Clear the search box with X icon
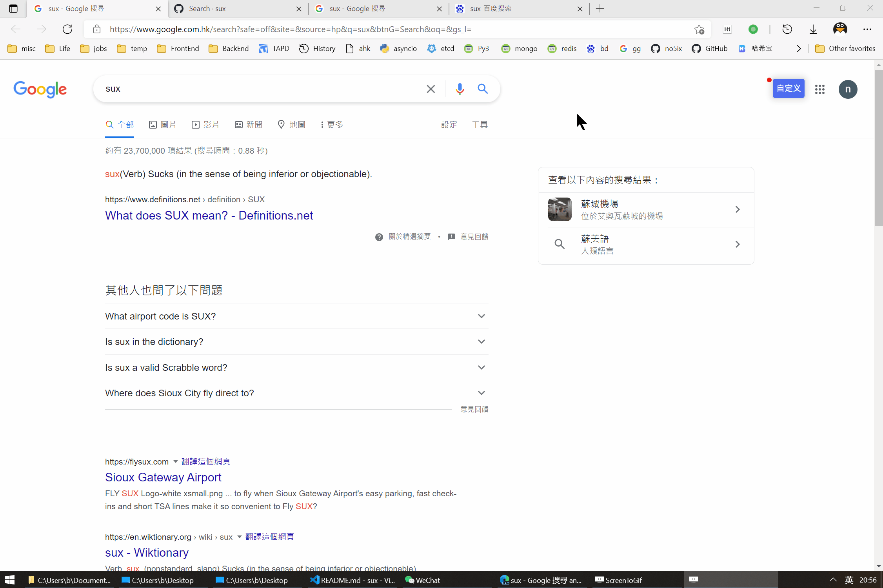The image size is (883, 588). pyautogui.click(x=431, y=89)
